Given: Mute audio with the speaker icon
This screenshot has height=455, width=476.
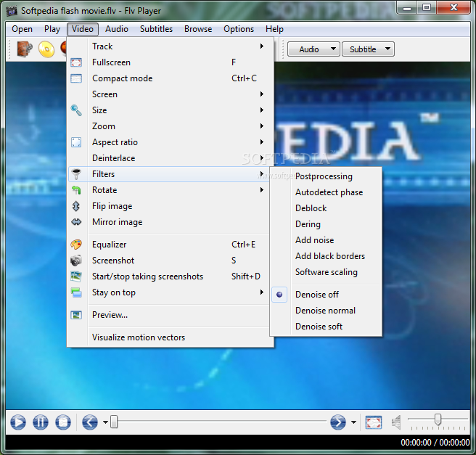Looking at the screenshot, I should 396,422.
